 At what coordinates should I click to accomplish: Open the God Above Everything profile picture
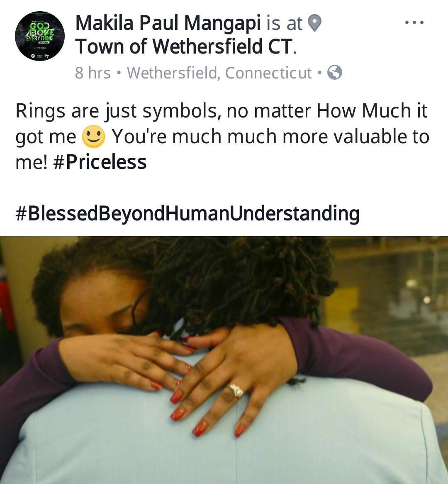point(40,36)
